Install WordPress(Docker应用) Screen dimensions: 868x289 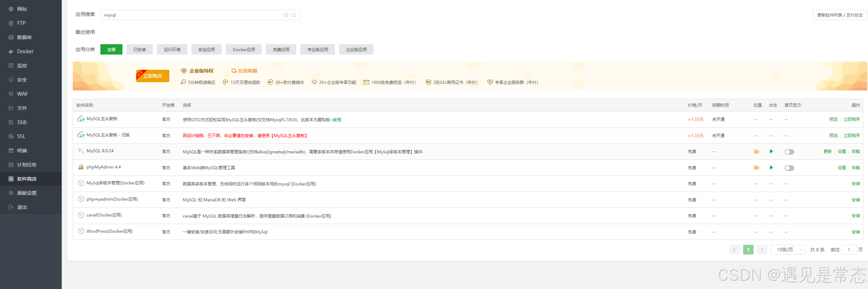(x=856, y=232)
